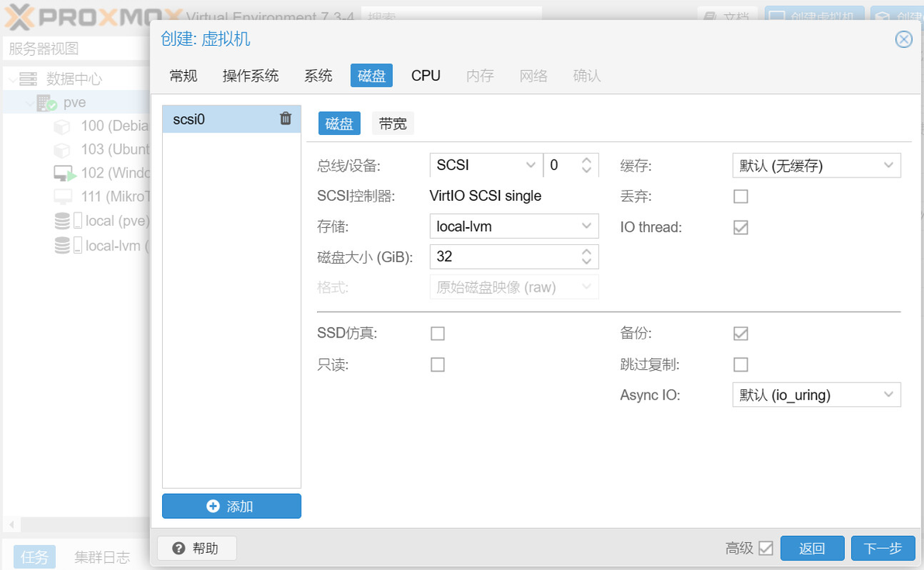
Task: Switch to the 网络 tab
Action: [533, 76]
